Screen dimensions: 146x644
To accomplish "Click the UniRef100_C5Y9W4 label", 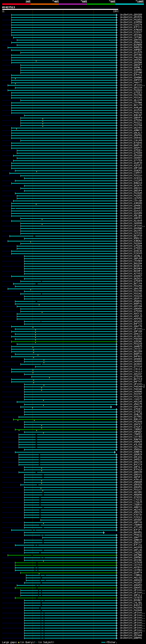I will [x=131, y=103].
